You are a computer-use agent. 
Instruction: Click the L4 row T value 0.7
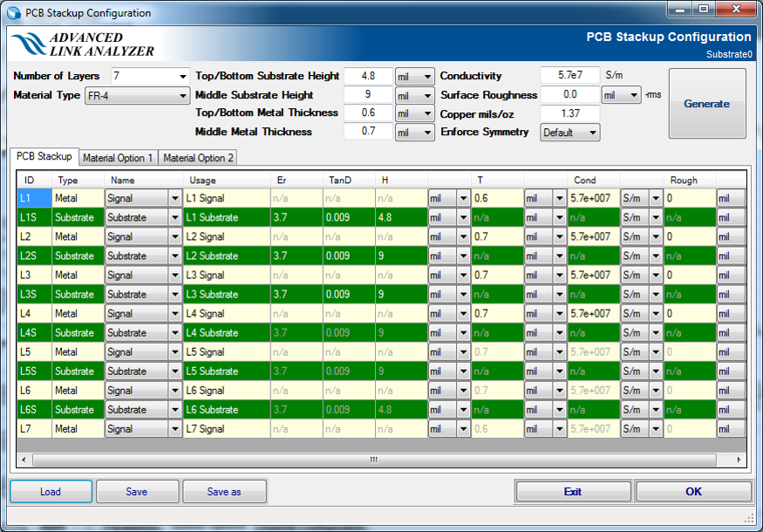click(497, 313)
